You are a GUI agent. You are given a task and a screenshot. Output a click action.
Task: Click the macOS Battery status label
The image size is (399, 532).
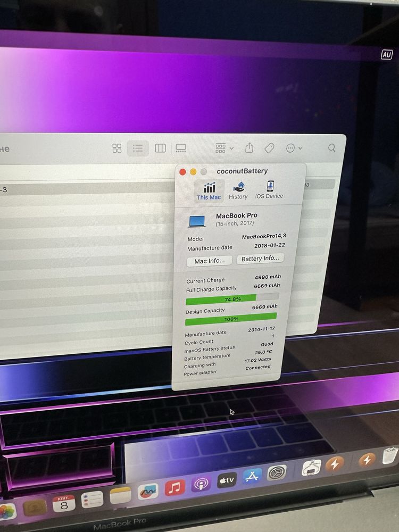tap(209, 349)
